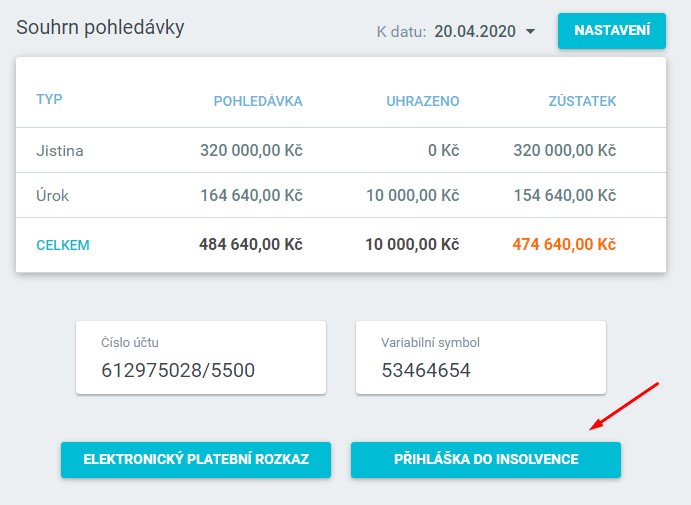The width and height of the screenshot is (691, 505).
Task: Click ELEKTRONICKÝ PLATEBNÍ ROZKAZ button
Action: [x=196, y=460]
